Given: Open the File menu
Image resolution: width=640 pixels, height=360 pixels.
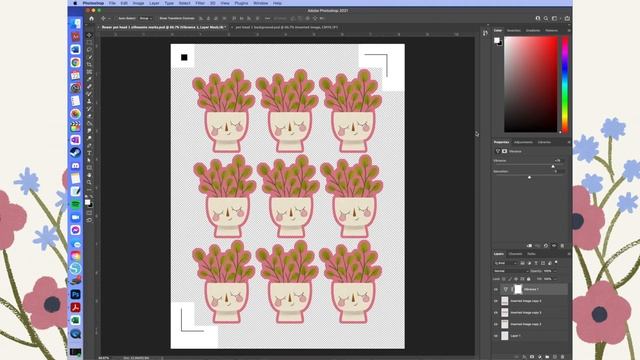Looking at the screenshot, I should pyautogui.click(x=112, y=3).
